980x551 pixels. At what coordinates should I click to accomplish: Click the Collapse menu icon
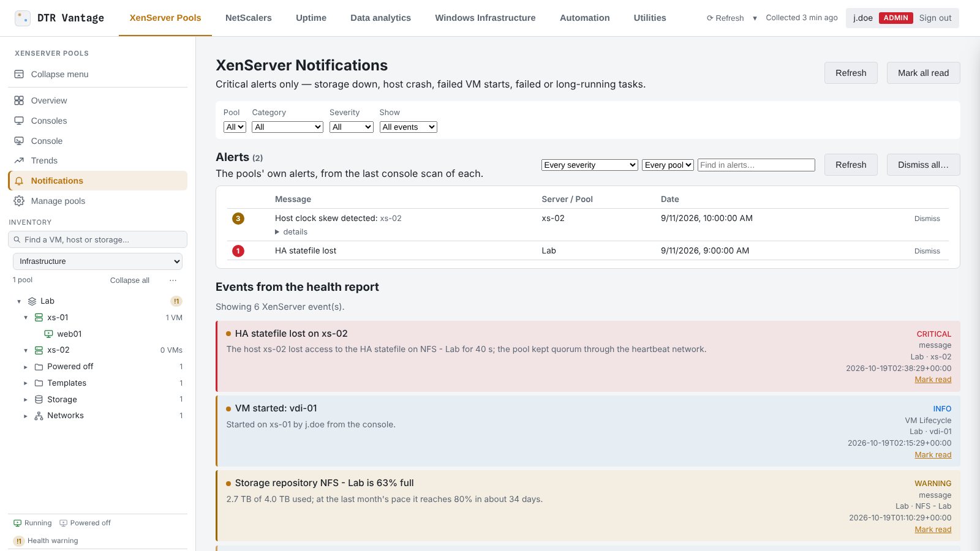coord(19,74)
